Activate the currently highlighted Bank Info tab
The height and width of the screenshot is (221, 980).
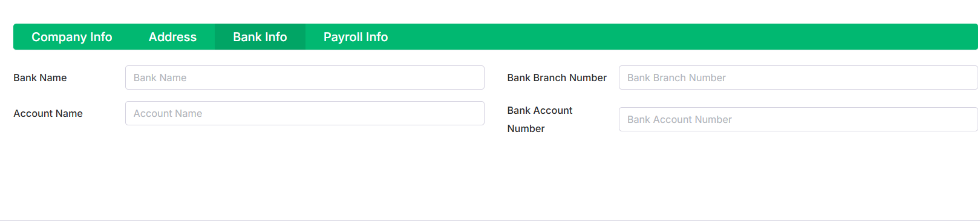click(260, 37)
